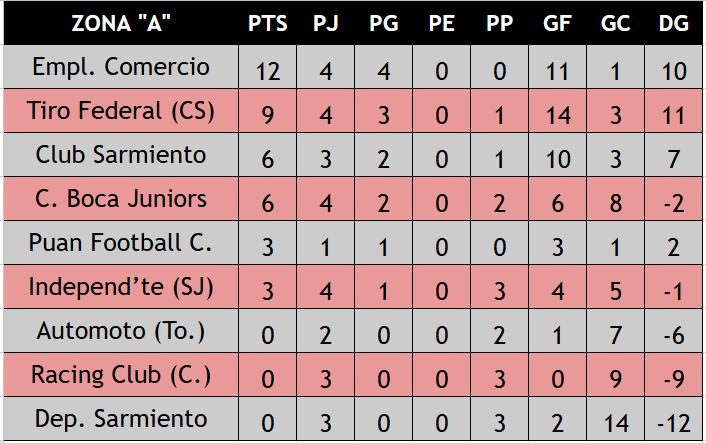Select Dep. Sarmiento's -12 goal difference cell
706x443 pixels.
click(x=673, y=422)
